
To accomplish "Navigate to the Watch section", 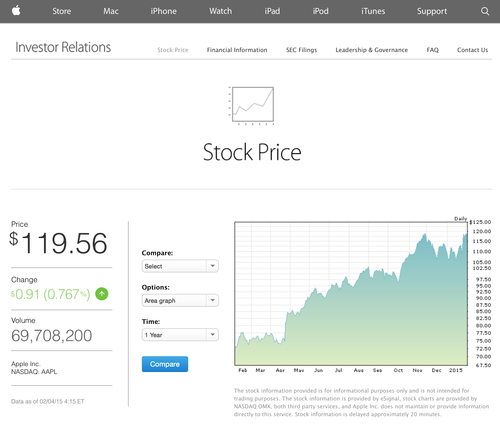I will 220,11.
